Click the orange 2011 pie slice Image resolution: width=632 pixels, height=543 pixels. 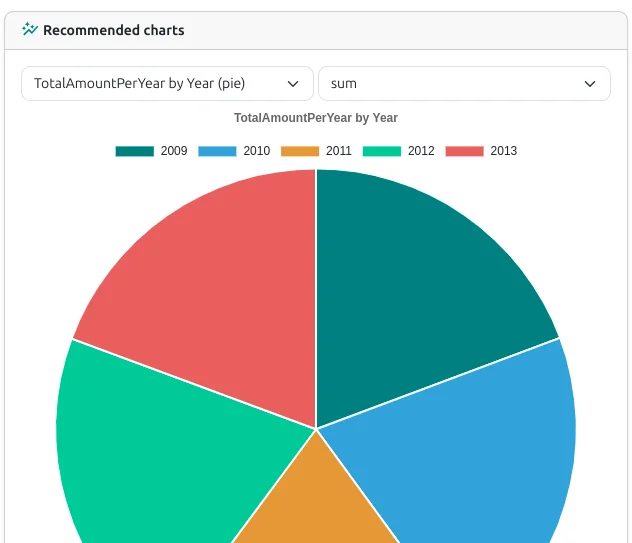(316, 500)
